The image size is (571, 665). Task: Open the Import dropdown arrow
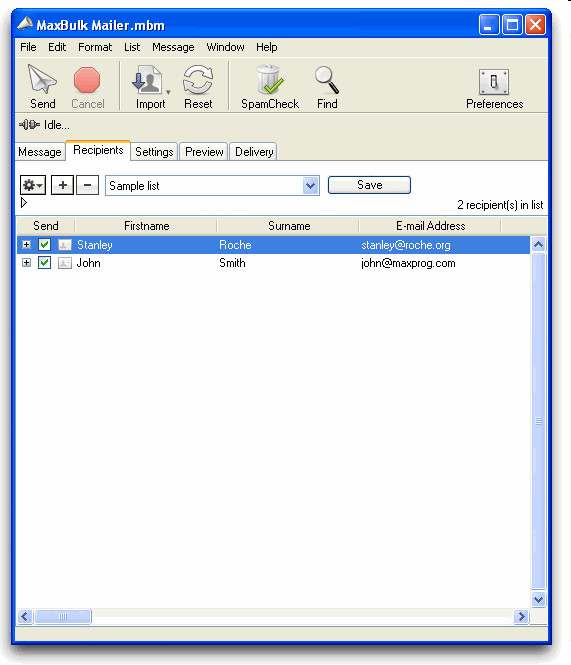pos(168,92)
